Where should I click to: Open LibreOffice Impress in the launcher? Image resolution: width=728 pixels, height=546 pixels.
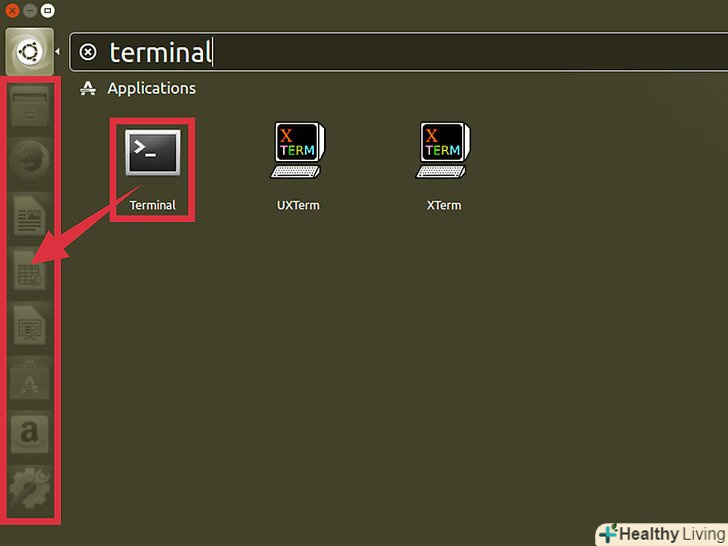point(30,325)
